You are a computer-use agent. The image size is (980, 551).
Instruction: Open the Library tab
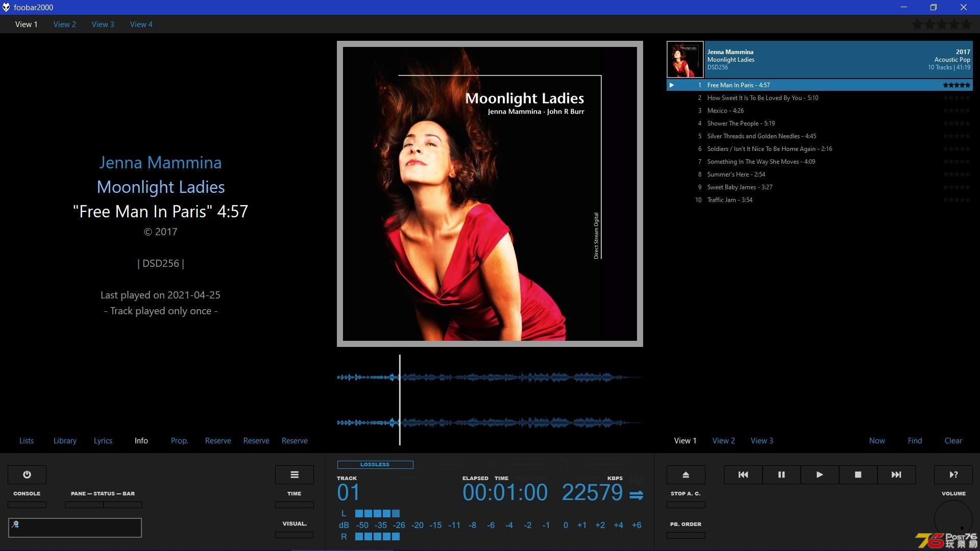click(65, 441)
